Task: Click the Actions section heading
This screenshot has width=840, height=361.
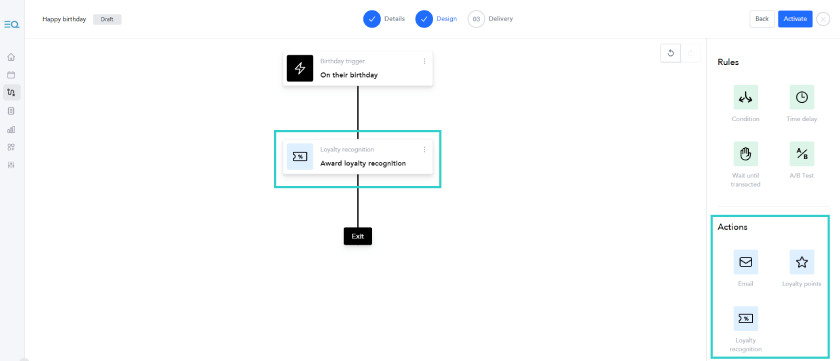Action: tap(732, 227)
